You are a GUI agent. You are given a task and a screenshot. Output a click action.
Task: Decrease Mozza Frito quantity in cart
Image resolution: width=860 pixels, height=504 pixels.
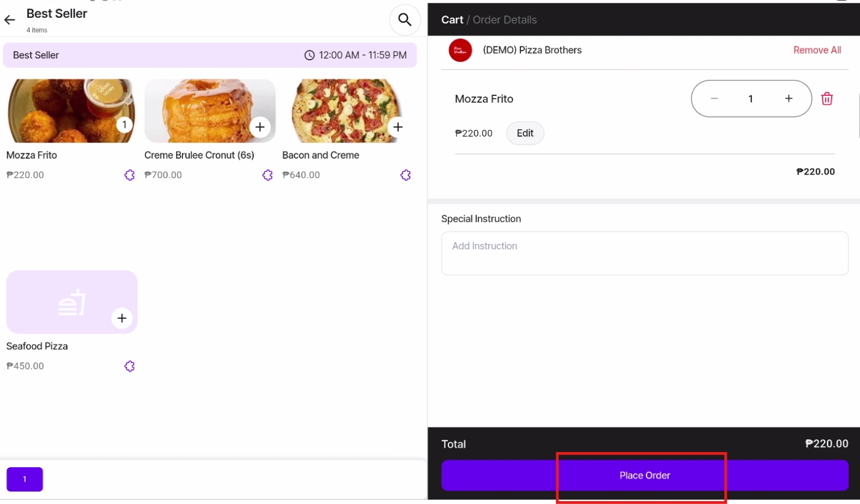(714, 99)
